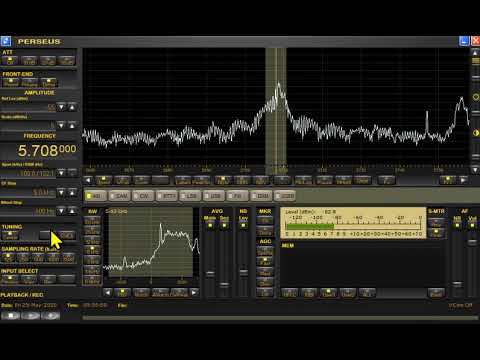This screenshot has height=360, width=480.
Task: Set attenuator to highest ATT level
Action: pyautogui.click(x=66, y=61)
